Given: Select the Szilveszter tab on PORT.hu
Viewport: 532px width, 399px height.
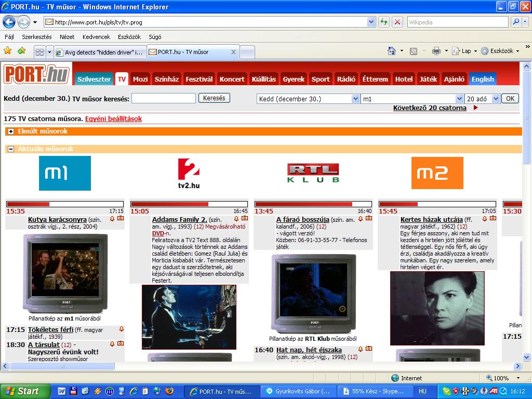Looking at the screenshot, I should pyautogui.click(x=94, y=79).
